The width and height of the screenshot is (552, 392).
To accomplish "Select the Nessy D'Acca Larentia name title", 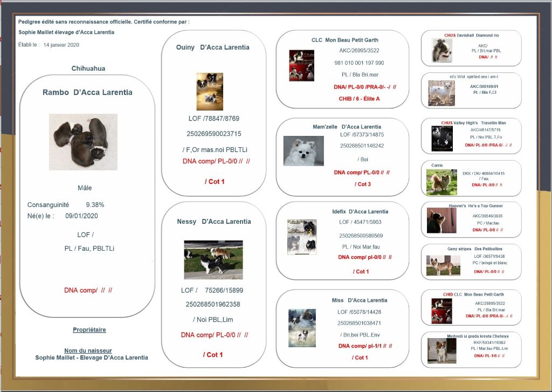I will 214,222.
